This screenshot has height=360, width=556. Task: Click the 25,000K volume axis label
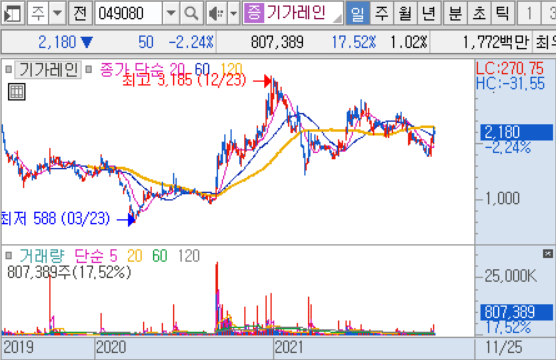(x=511, y=276)
